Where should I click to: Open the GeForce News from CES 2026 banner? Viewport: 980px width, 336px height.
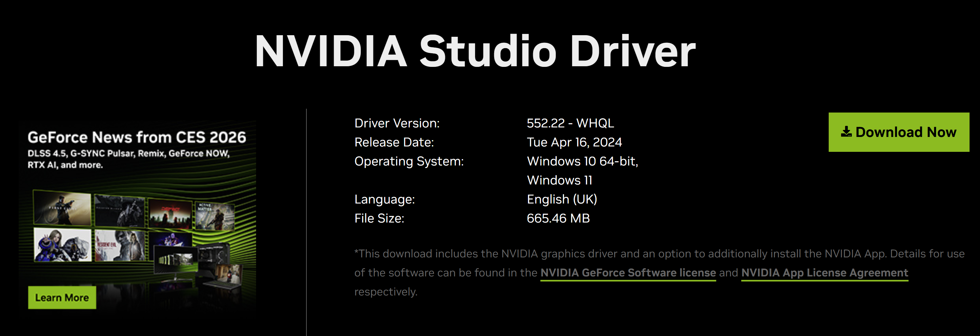[x=137, y=218]
